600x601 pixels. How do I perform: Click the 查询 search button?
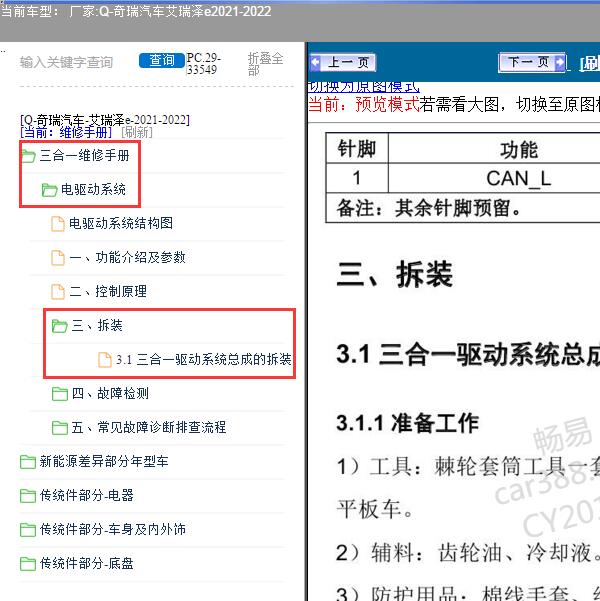pyautogui.click(x=161, y=60)
